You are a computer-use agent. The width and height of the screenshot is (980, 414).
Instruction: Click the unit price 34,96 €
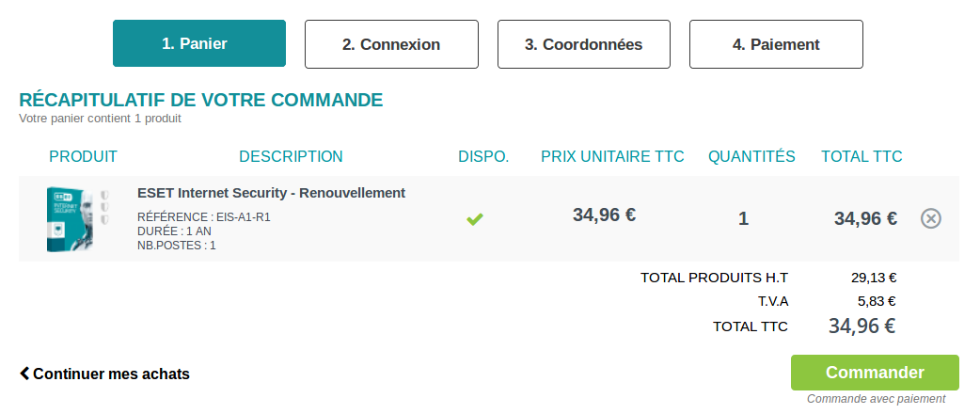(x=604, y=215)
